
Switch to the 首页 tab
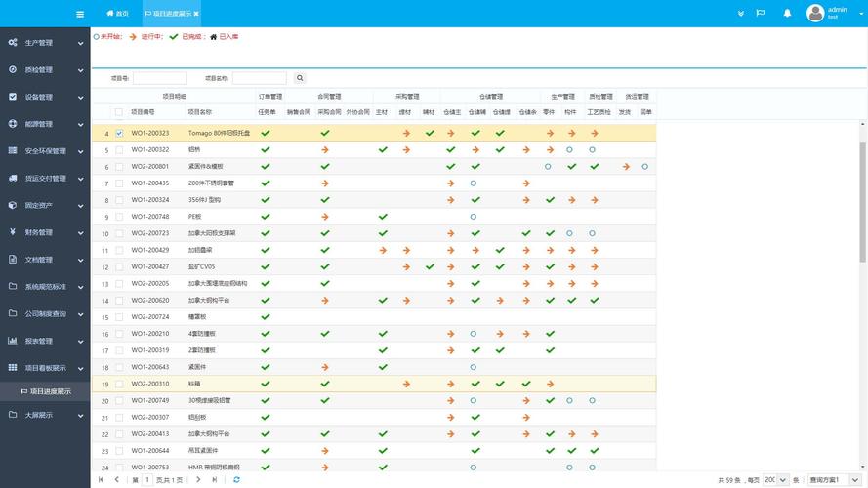point(116,14)
